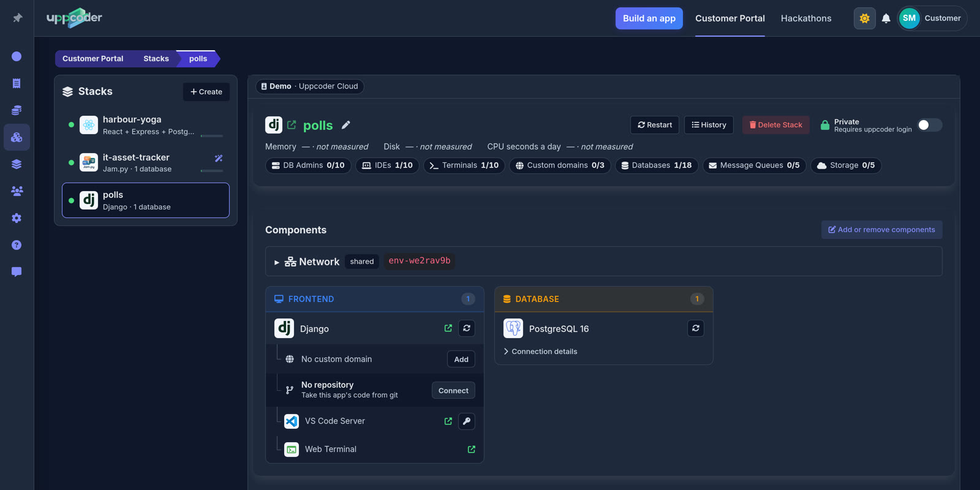Click Stacks breadcrumb

point(156,59)
